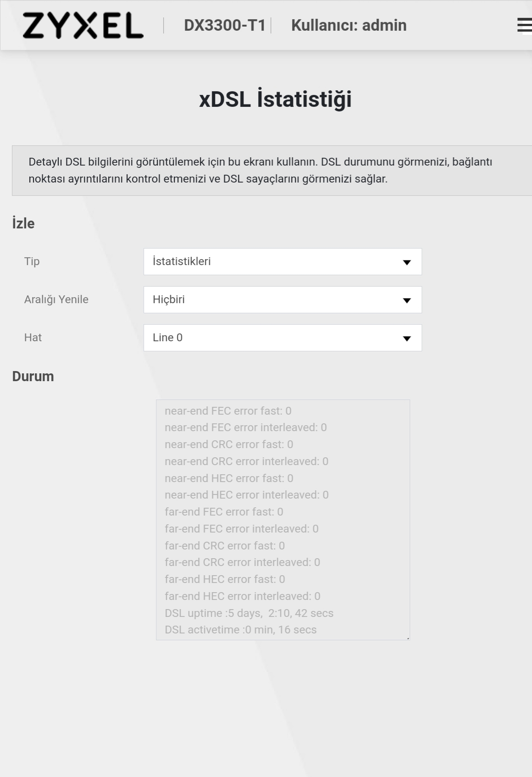Click the DSL uptime line in status box

pos(249,613)
